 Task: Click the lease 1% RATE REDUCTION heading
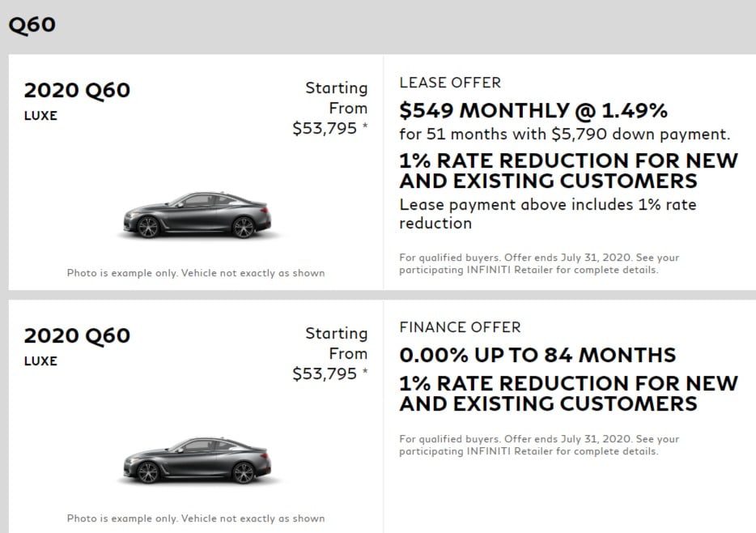click(569, 171)
